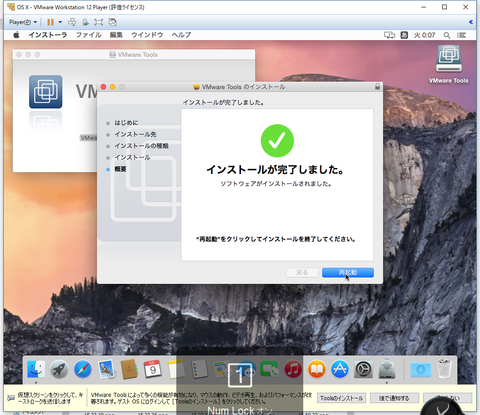
Task: Open iBooks from the Dock
Action: 316,369
